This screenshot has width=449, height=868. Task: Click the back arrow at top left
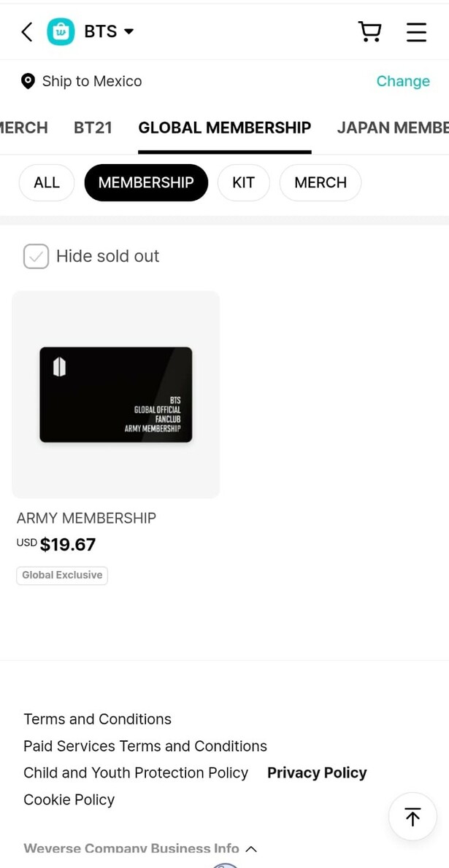[x=26, y=31]
